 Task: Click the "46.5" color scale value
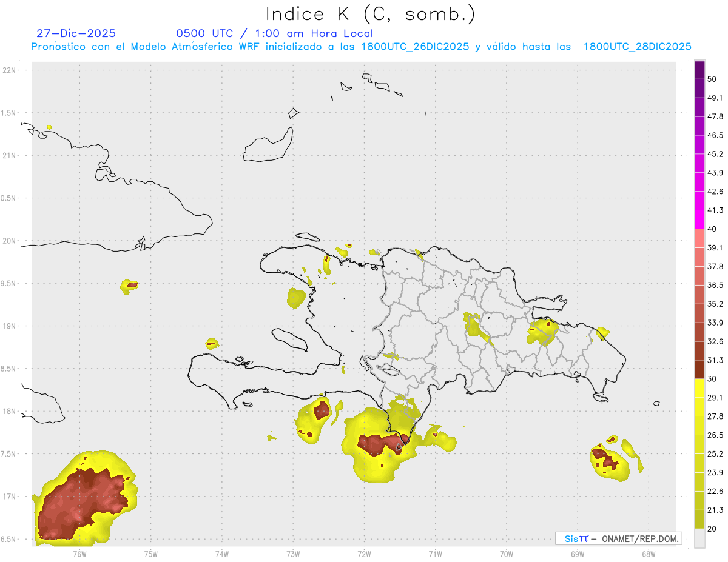(715, 135)
